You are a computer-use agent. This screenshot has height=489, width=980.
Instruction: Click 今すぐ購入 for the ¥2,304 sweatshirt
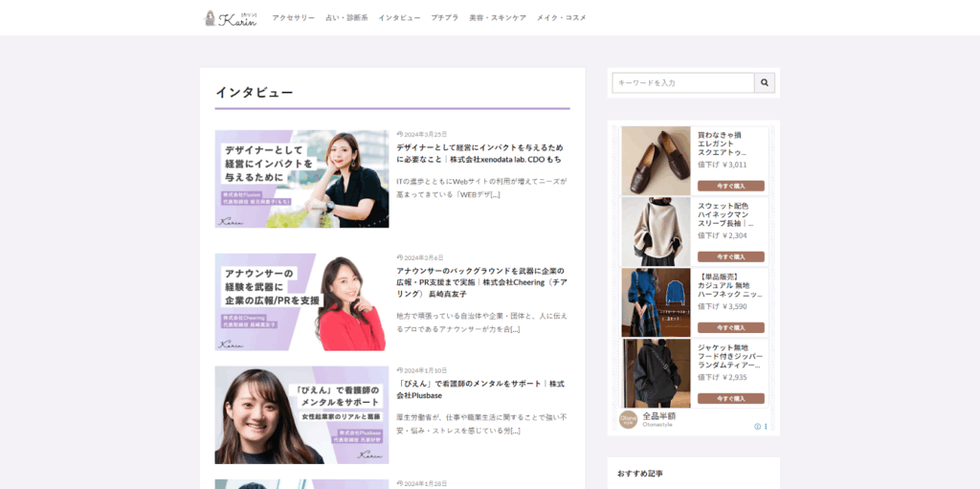tap(730, 256)
